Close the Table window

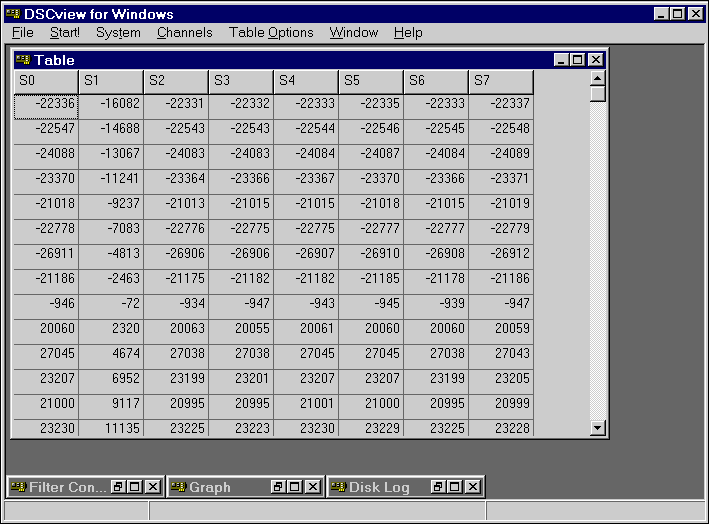(596, 60)
